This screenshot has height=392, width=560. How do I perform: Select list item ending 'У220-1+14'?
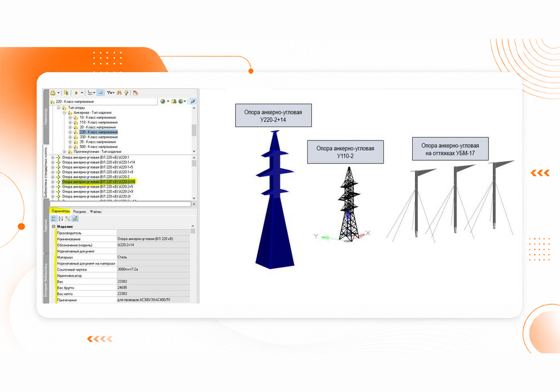[x=99, y=162]
